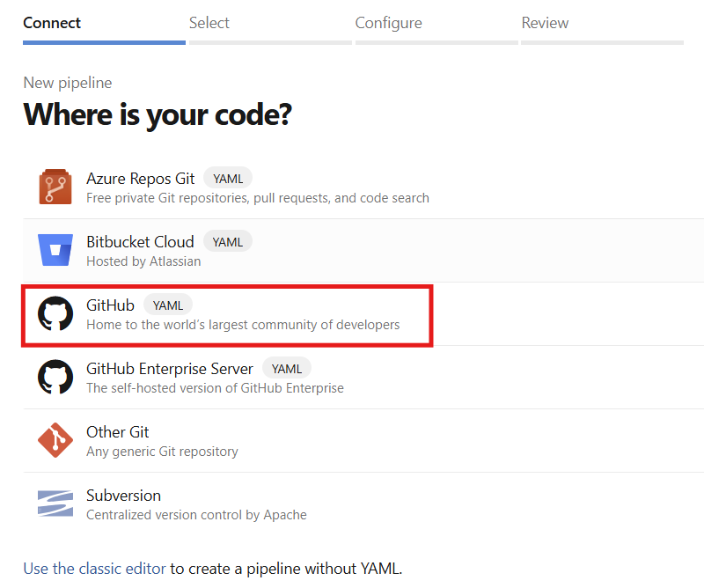
Task: Click the Azure Repos Git icon
Action: click(55, 187)
